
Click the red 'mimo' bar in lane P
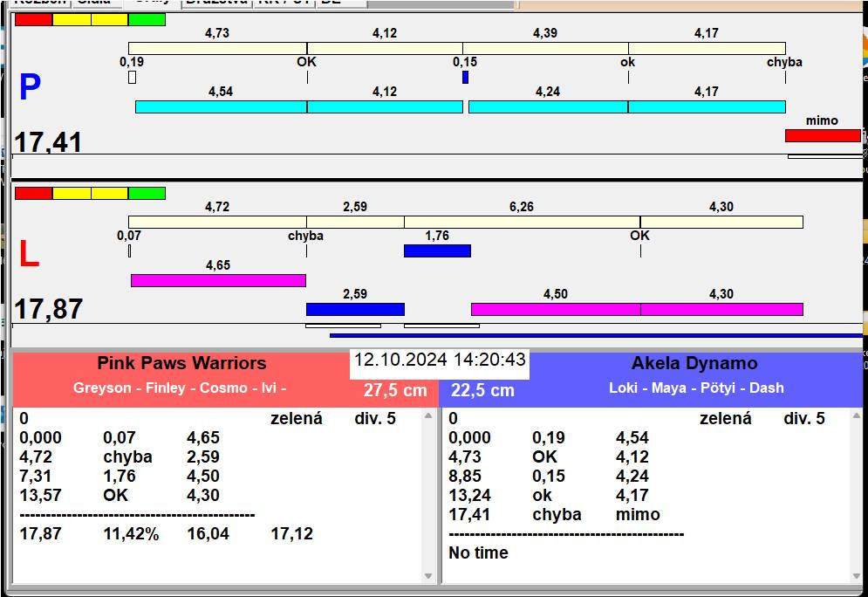(822, 135)
